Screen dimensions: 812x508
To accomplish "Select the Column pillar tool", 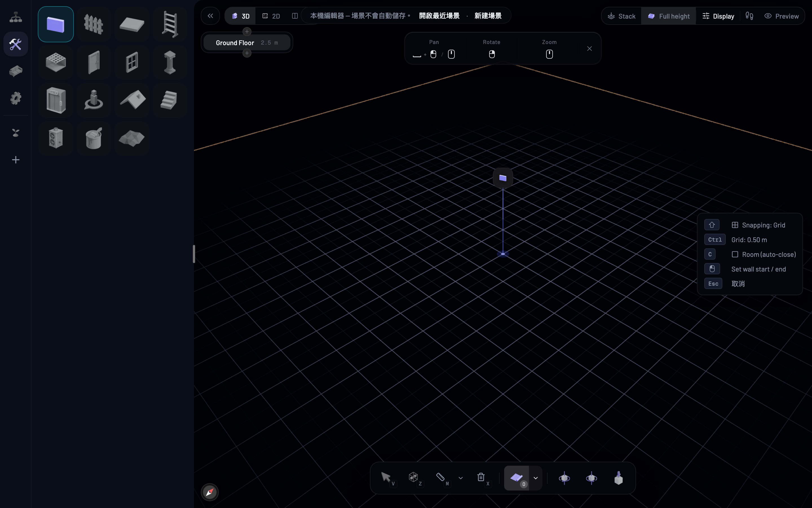I will point(170,62).
